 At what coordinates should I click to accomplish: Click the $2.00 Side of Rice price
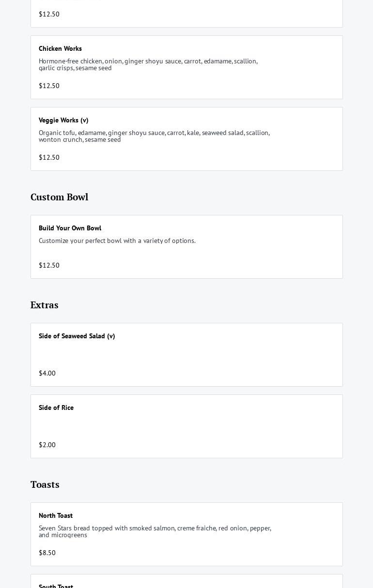click(47, 445)
